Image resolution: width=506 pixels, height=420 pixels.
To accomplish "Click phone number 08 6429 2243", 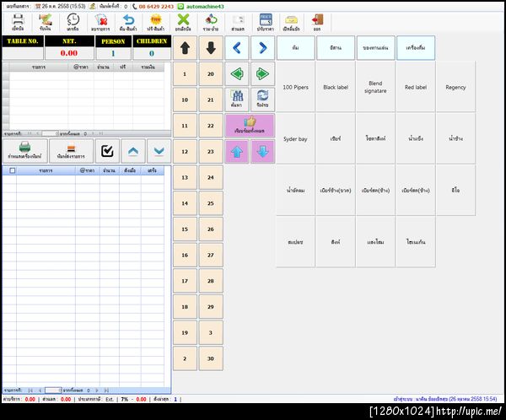I will click(156, 7).
